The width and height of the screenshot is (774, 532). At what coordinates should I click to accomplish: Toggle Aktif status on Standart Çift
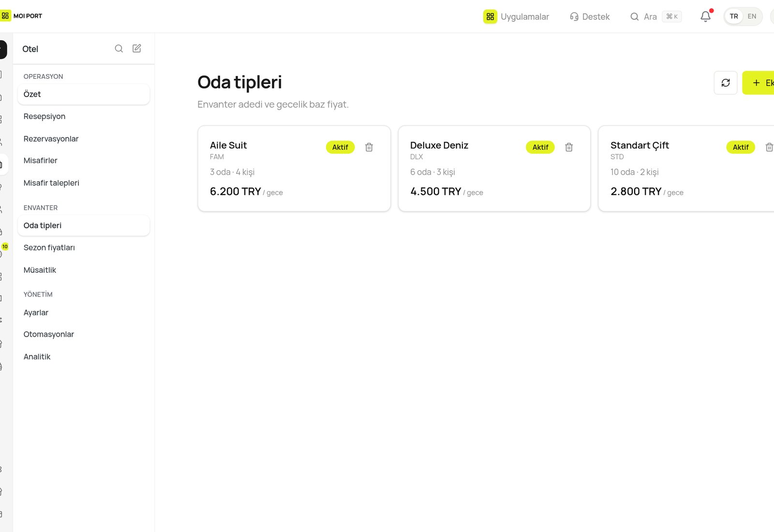[741, 147]
